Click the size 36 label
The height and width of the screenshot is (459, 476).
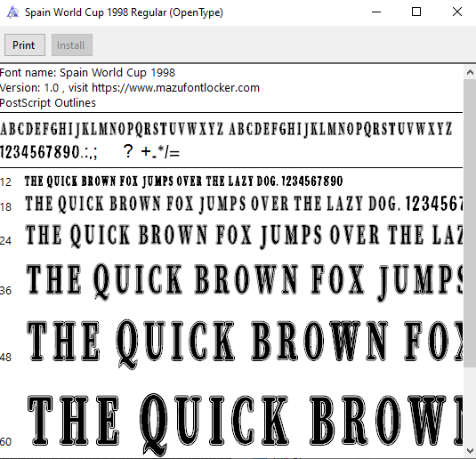pyautogui.click(x=5, y=291)
